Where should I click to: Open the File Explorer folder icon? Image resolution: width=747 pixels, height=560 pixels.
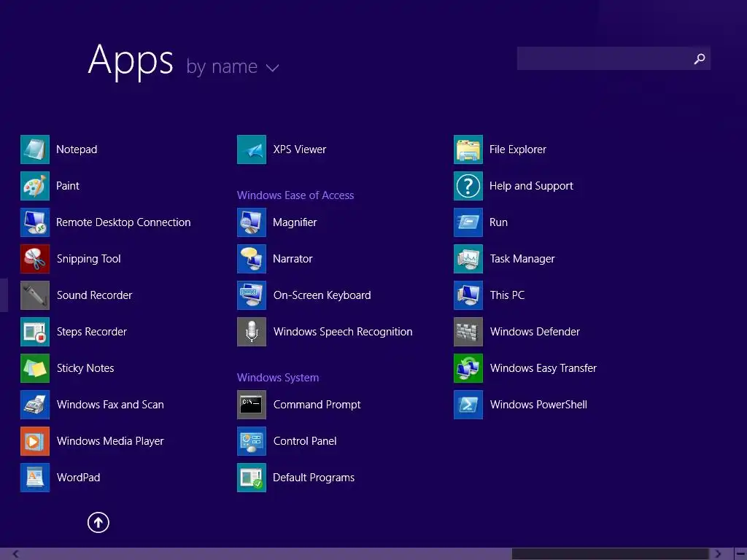(x=468, y=149)
